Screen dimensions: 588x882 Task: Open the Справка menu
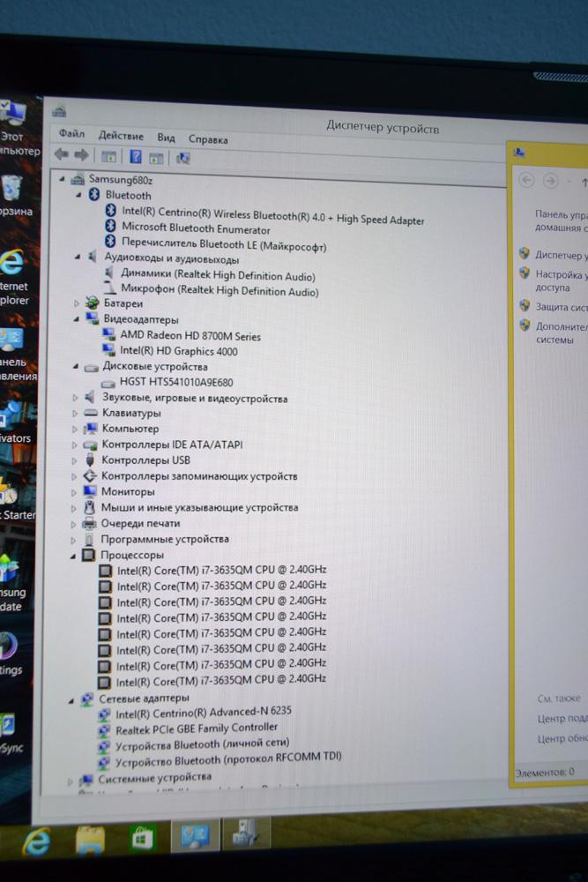click(208, 139)
